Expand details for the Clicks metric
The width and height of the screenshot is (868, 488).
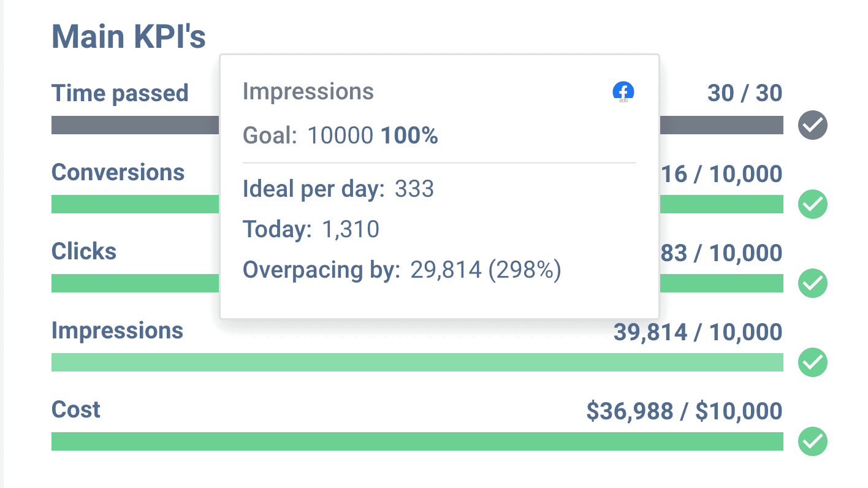(x=84, y=251)
